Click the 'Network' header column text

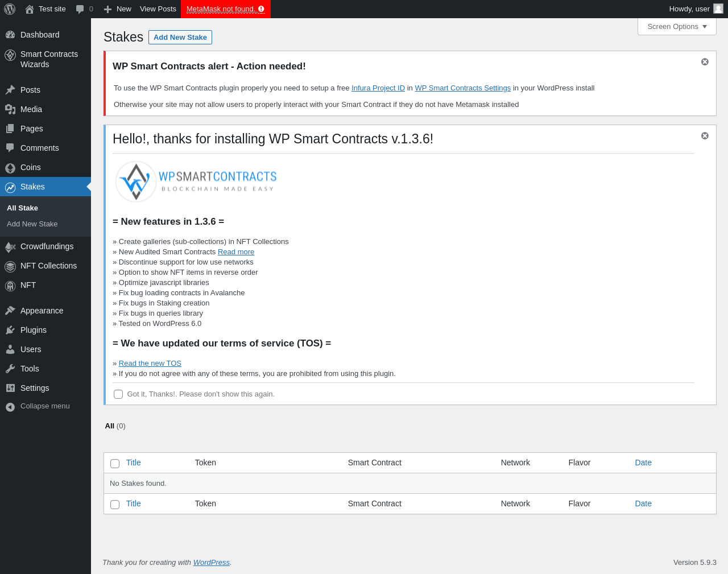point(515,462)
